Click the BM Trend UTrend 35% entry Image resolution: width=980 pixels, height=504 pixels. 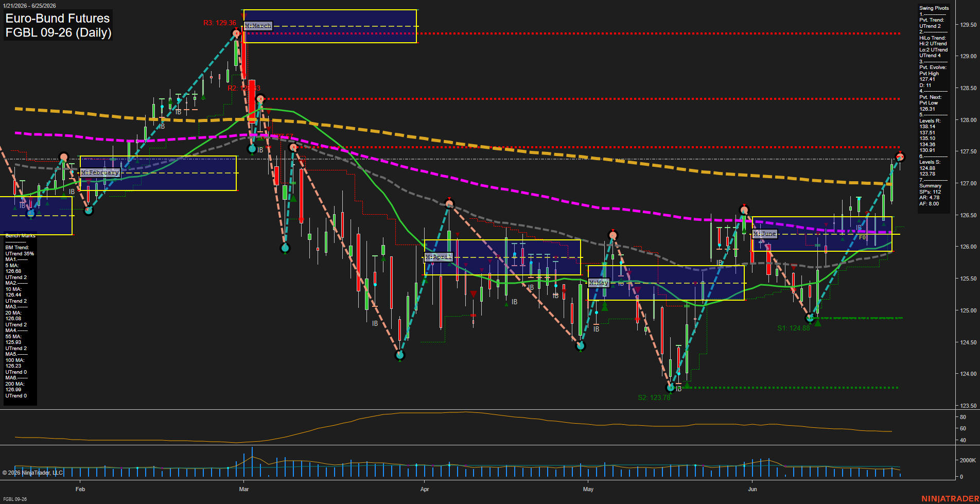click(x=20, y=251)
